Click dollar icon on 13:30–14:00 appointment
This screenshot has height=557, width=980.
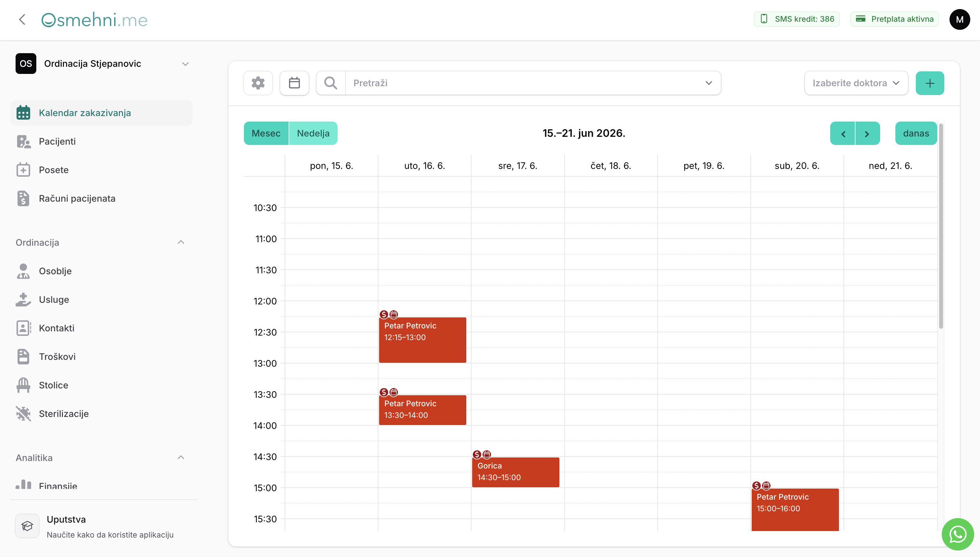tap(384, 392)
